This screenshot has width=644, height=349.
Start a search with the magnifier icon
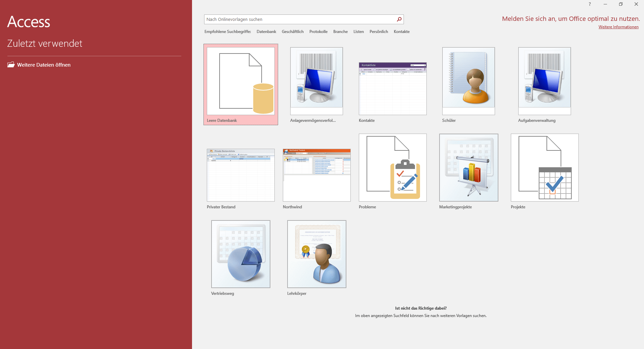click(x=399, y=19)
